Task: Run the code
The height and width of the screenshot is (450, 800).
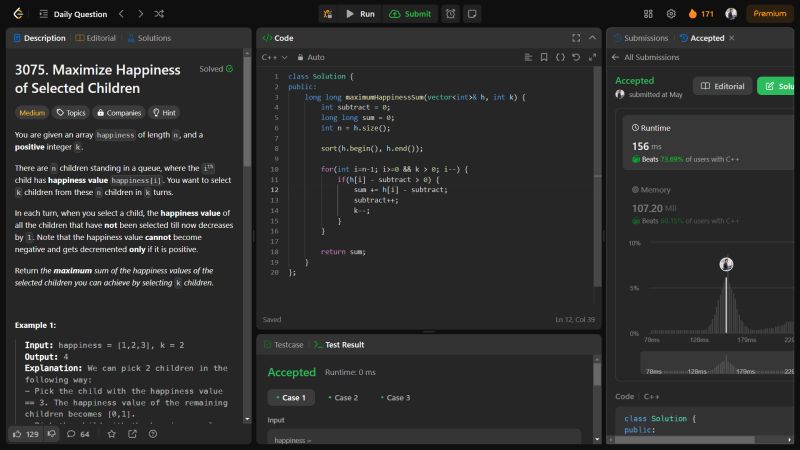Action: pos(360,14)
